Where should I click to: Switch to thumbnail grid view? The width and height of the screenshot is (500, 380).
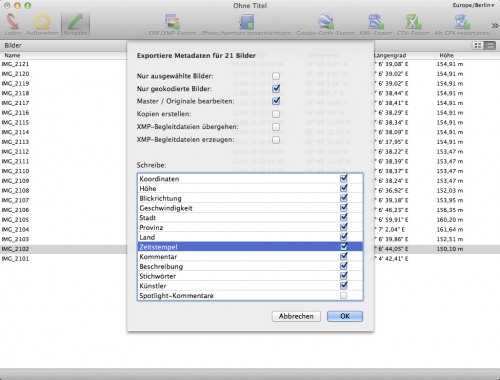point(478,46)
